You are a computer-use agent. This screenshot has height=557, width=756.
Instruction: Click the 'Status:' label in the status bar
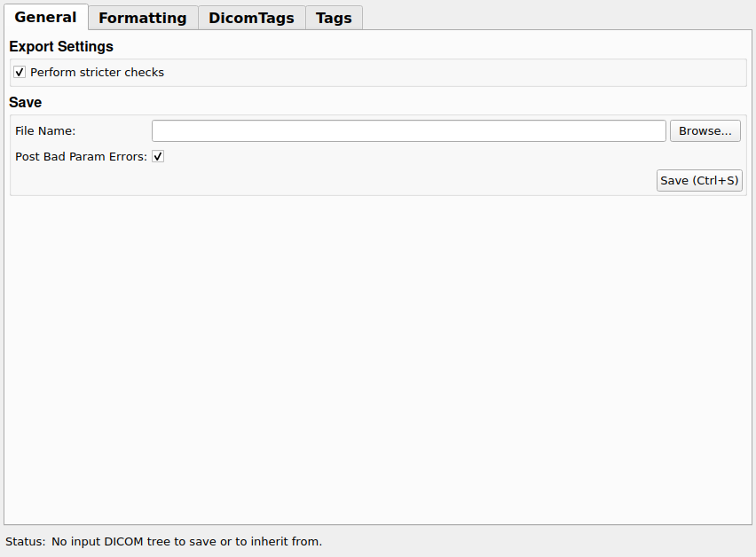click(25, 541)
